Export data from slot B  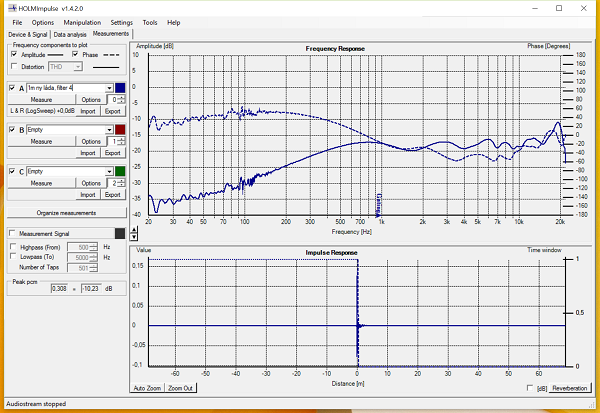112,153
